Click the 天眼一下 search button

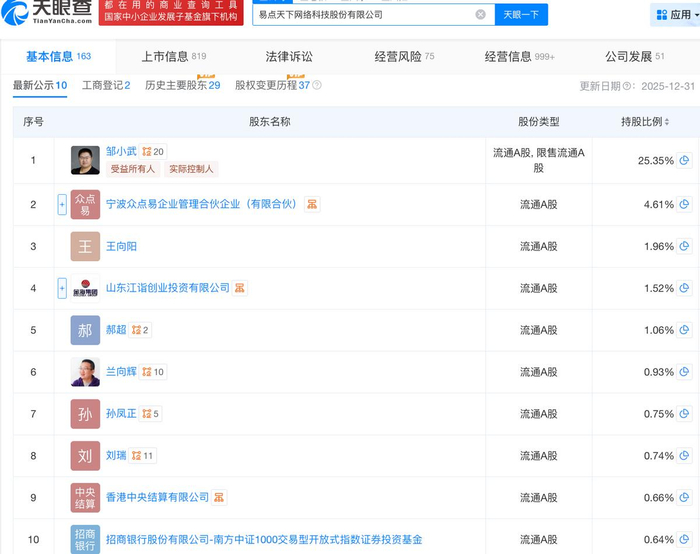click(521, 15)
